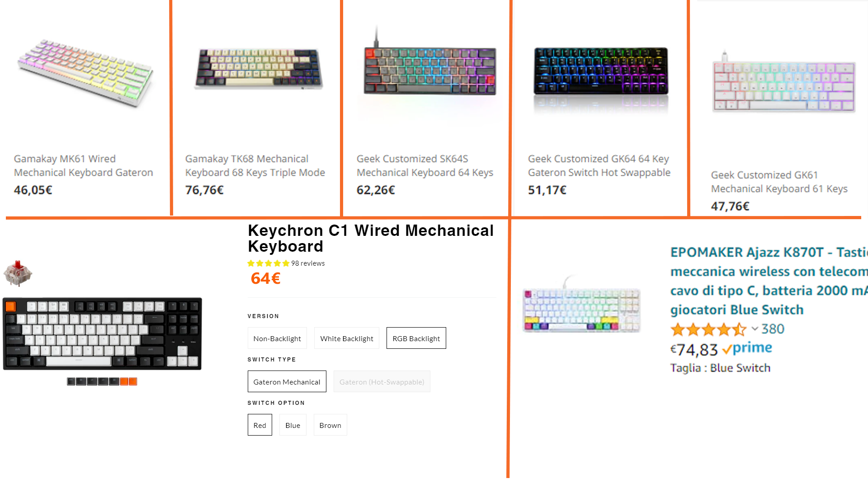Open the red switch close-up image

pos(18,271)
